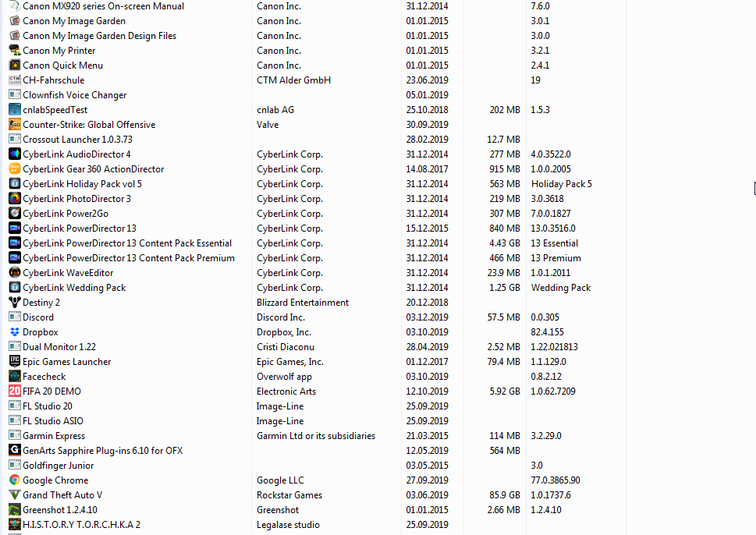
Task: Click the Canon My Image Garden icon
Action: tap(15, 21)
